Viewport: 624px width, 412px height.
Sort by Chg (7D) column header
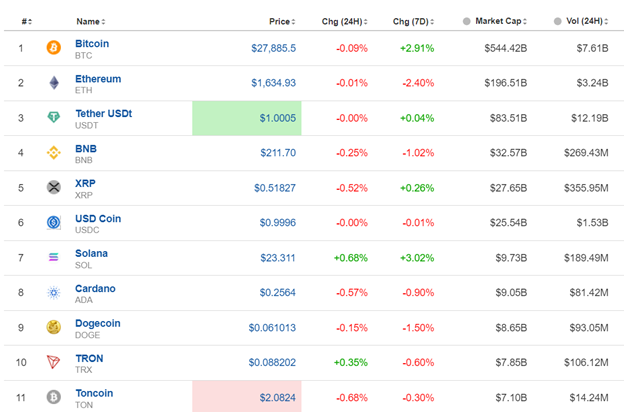click(413, 21)
